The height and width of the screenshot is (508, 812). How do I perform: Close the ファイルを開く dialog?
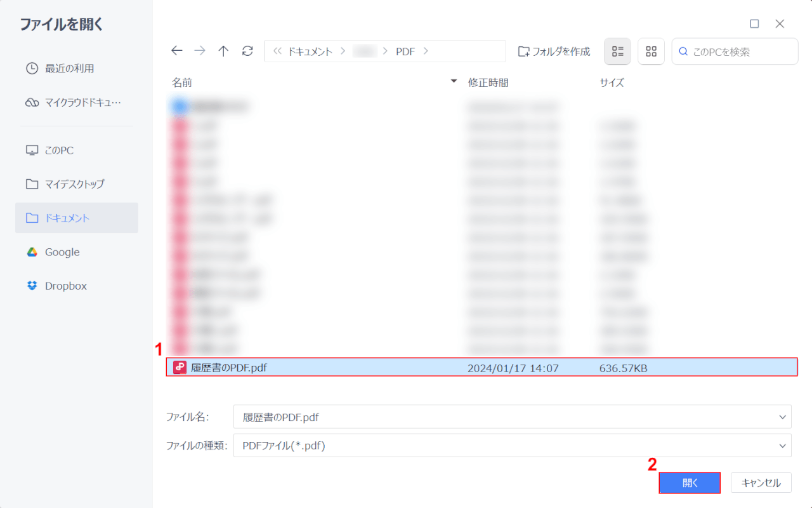(780, 23)
